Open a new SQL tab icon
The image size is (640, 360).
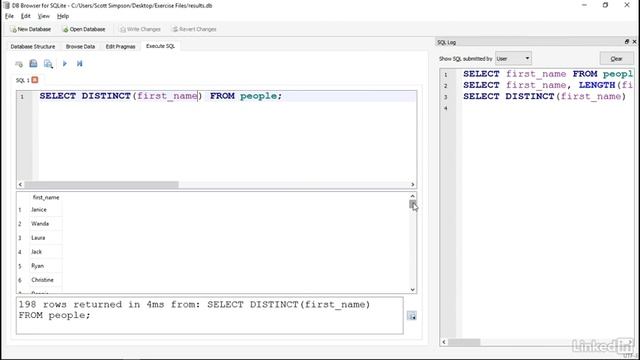pyautogui.click(x=19, y=64)
